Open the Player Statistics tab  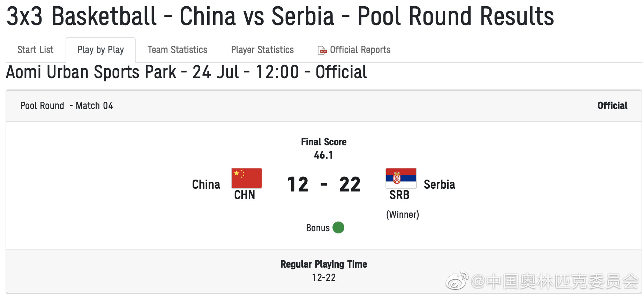pyautogui.click(x=262, y=50)
